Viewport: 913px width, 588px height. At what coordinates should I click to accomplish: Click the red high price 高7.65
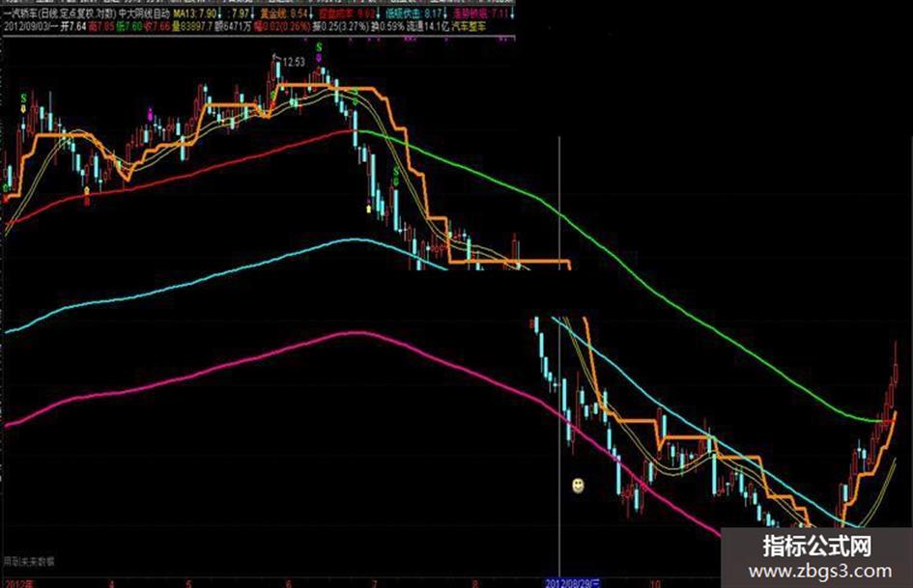(101, 26)
